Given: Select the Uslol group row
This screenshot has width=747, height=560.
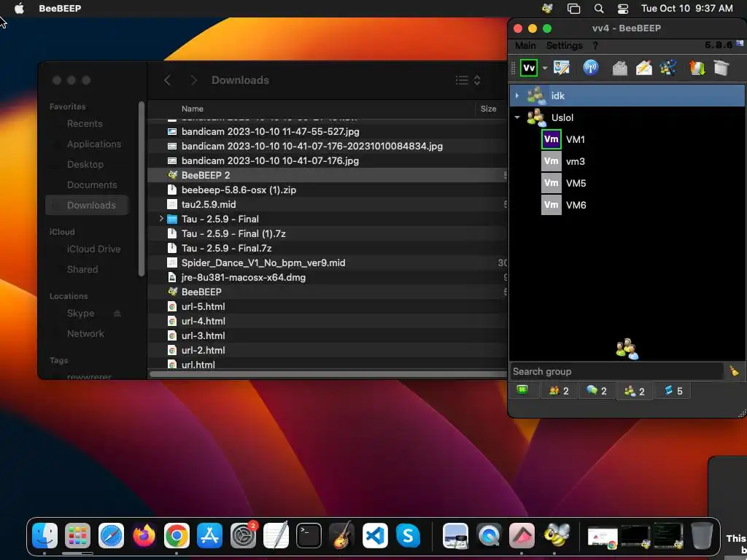Looking at the screenshot, I should pyautogui.click(x=627, y=117).
